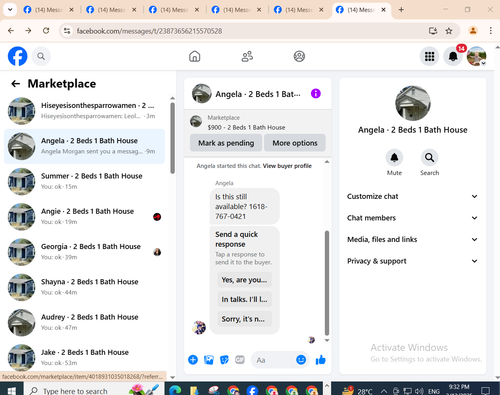
Task: Open the Friends icon in top navigation
Action: (x=247, y=56)
